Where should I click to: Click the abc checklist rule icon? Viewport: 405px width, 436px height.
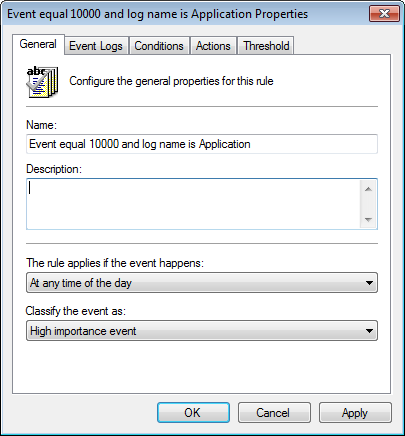[x=42, y=82]
